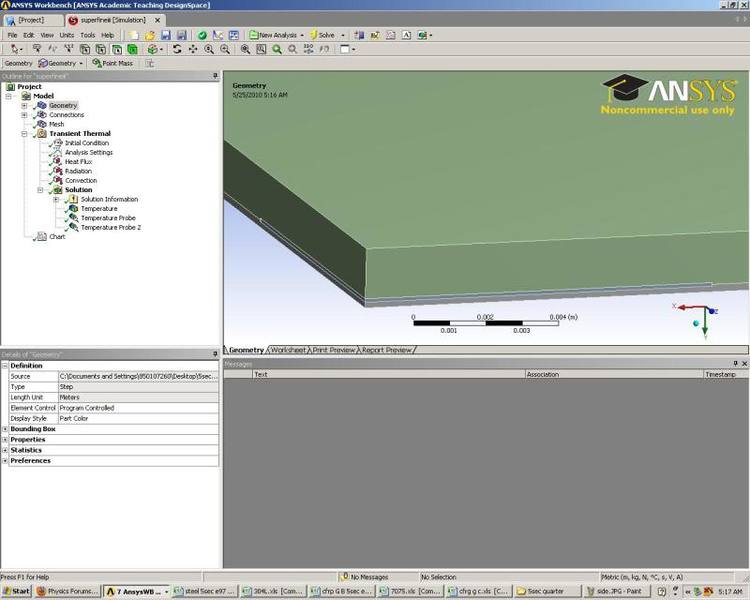Click the New Analysis button
This screenshot has height=600, width=750.
pyautogui.click(x=273, y=35)
